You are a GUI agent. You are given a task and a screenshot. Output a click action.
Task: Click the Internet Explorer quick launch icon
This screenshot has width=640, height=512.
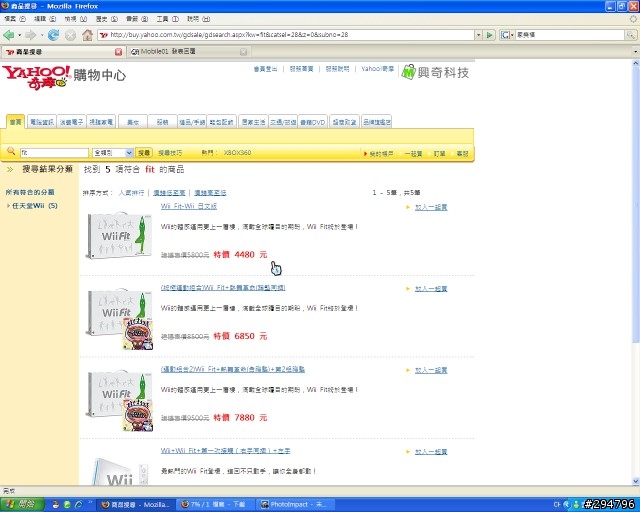coord(78,505)
